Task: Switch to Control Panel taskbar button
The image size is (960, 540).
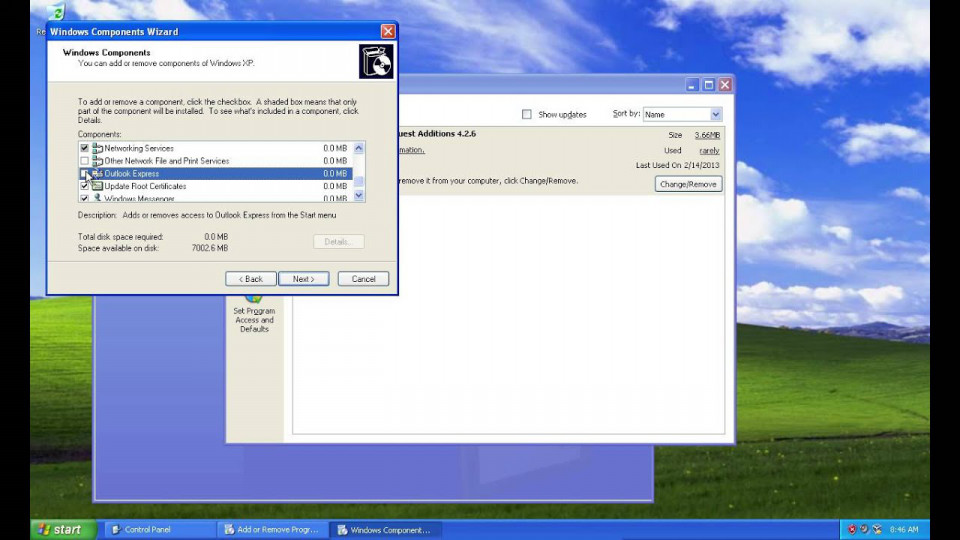Action: 159,530
